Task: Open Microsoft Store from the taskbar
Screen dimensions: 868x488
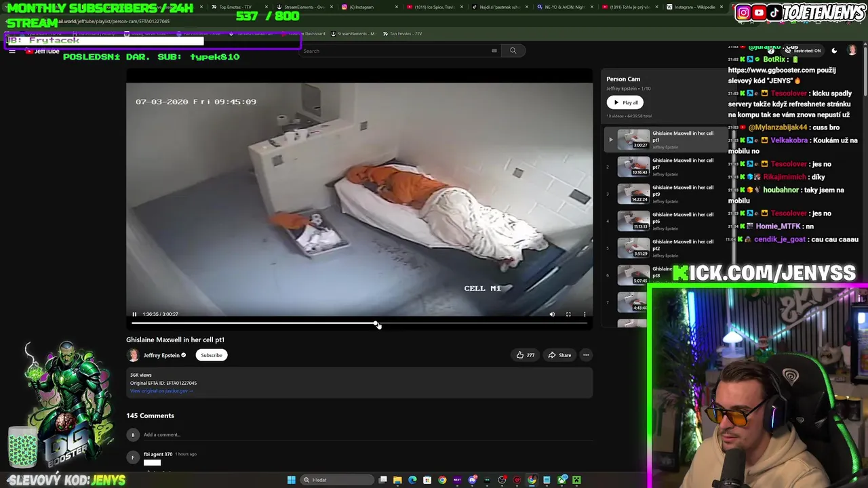Action: tap(427, 480)
